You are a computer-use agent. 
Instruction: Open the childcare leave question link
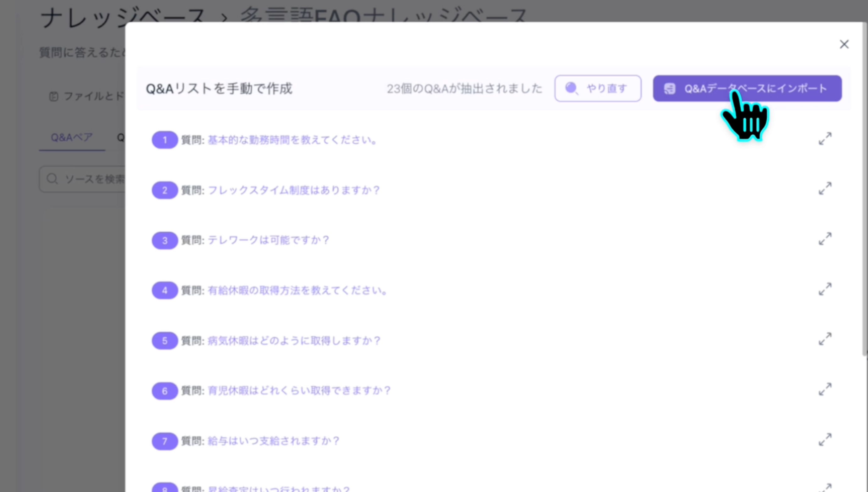[299, 390]
